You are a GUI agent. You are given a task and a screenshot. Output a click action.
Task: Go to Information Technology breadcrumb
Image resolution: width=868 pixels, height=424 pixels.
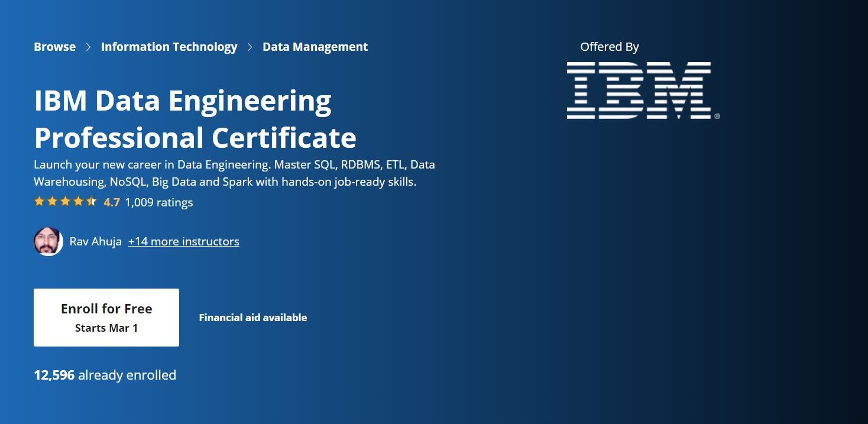click(169, 47)
